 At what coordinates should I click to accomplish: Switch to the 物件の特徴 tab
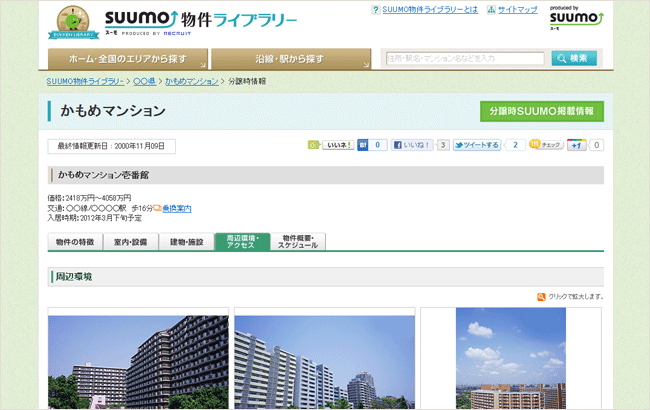pyautogui.click(x=75, y=242)
